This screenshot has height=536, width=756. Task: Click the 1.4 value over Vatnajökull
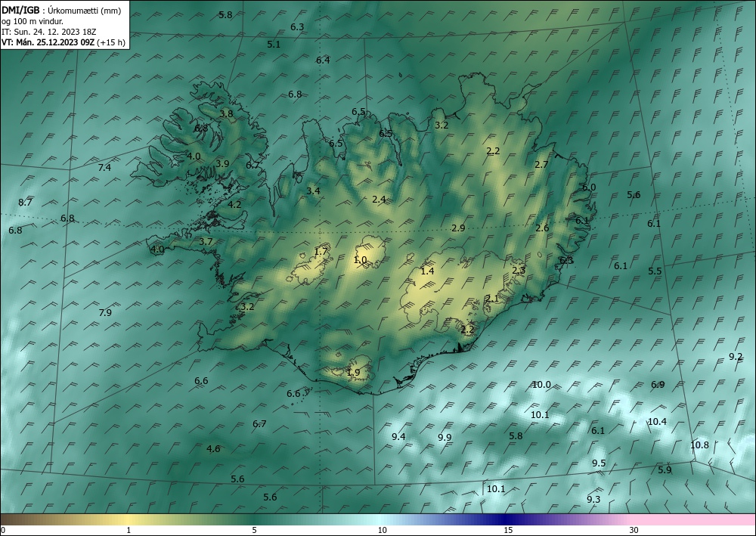(428, 271)
